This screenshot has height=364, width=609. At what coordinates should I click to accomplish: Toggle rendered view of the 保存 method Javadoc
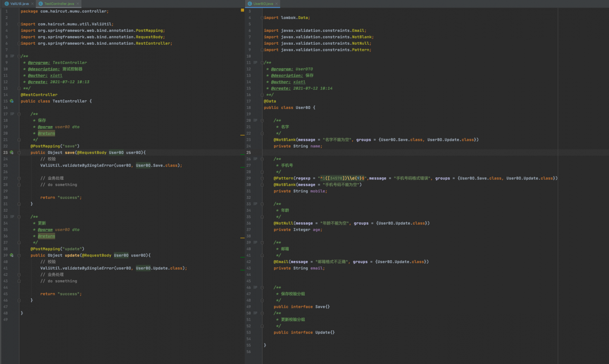click(13, 114)
